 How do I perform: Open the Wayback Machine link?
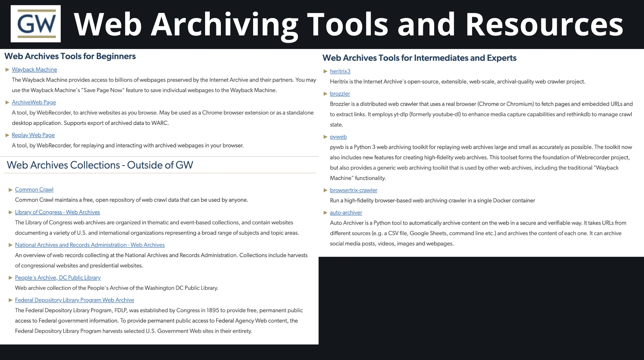[34, 70]
